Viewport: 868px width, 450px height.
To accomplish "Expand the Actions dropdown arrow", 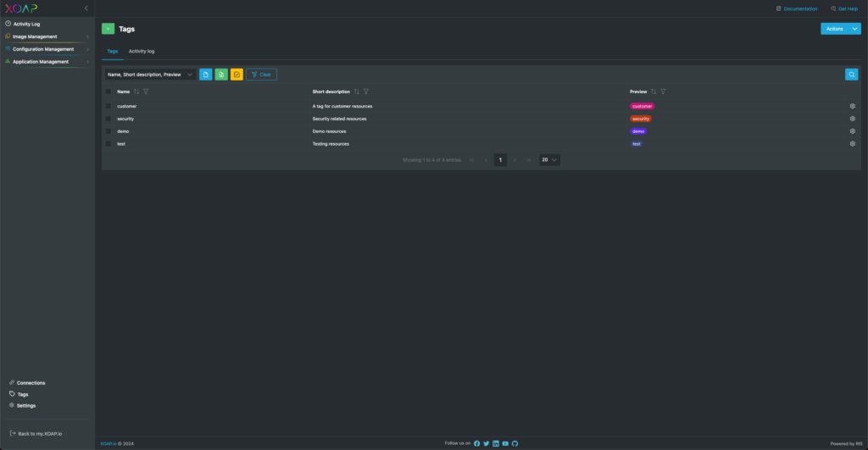I will pyautogui.click(x=854, y=29).
